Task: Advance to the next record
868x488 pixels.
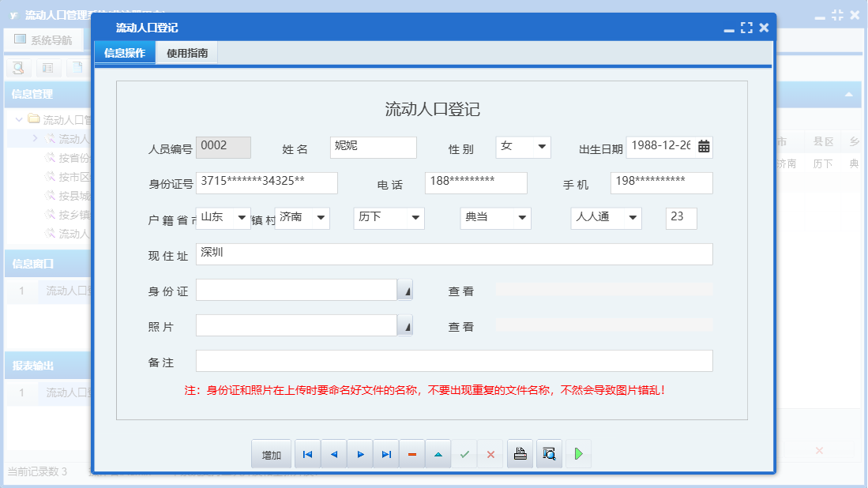Action: click(359, 453)
